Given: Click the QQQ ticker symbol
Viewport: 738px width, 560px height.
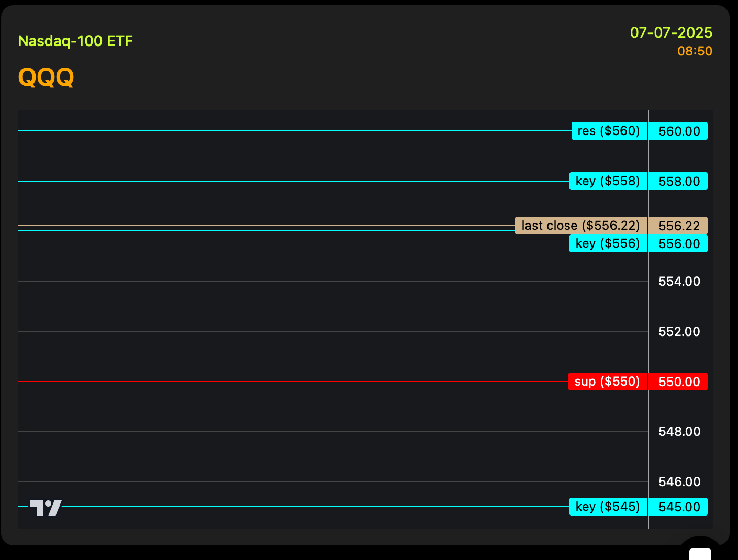Looking at the screenshot, I should [x=46, y=77].
